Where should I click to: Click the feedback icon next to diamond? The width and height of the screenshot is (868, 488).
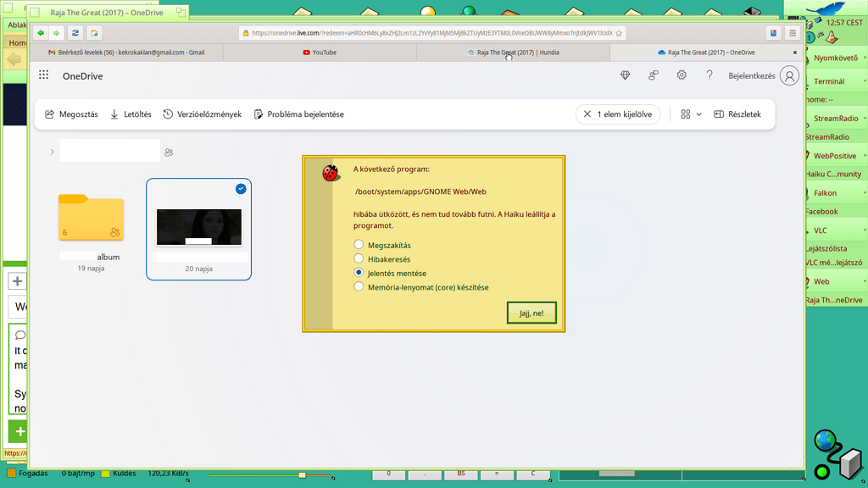tap(654, 75)
